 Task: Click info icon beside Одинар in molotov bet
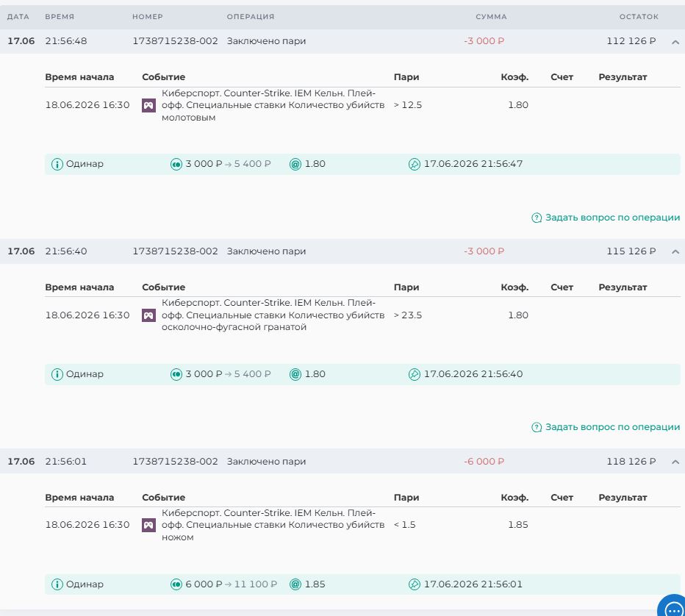[57, 164]
